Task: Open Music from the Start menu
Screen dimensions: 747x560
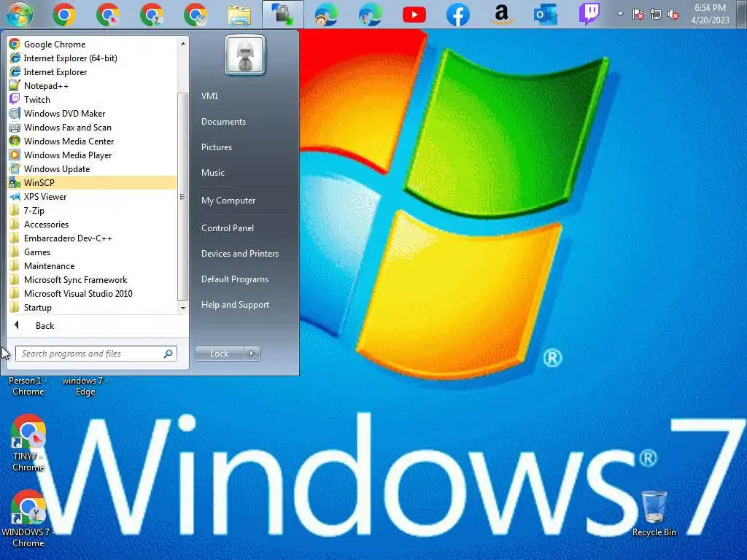Action: coord(212,172)
